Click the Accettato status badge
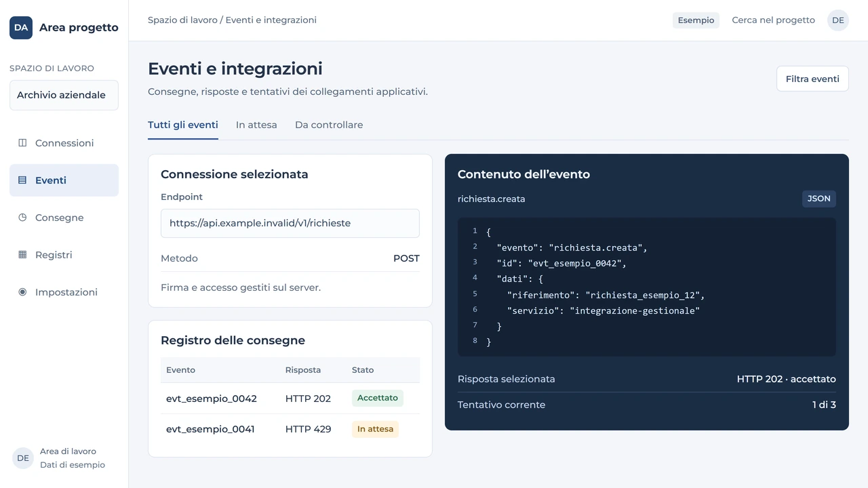868x488 pixels. (x=378, y=398)
